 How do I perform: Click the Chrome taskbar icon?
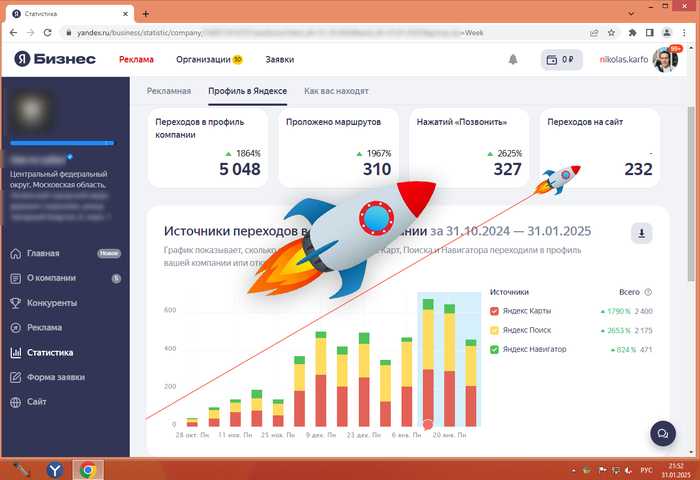[x=88, y=470]
